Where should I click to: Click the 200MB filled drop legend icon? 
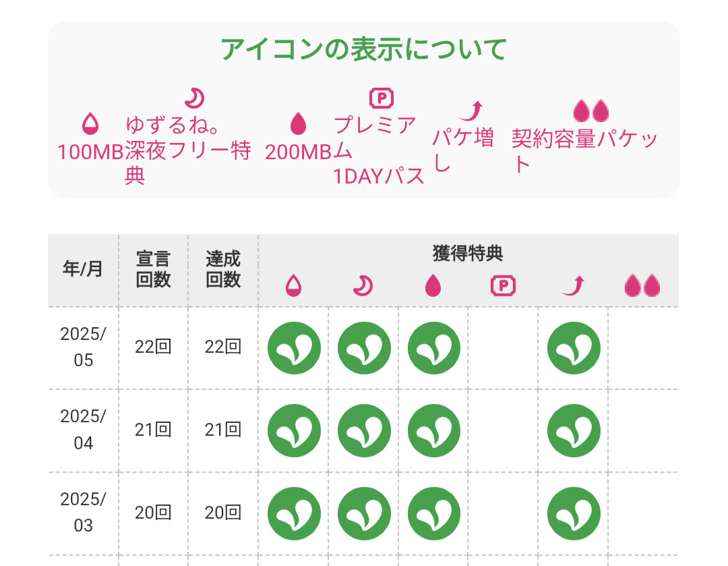(297, 123)
